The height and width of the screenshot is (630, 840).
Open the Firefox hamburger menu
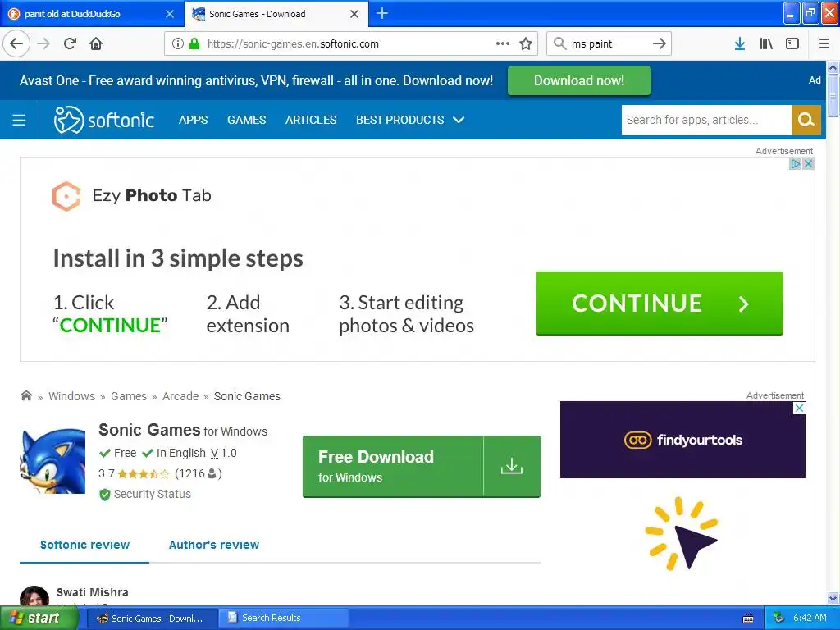[x=824, y=43]
